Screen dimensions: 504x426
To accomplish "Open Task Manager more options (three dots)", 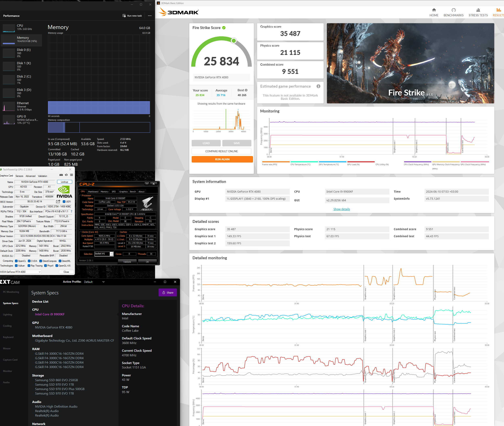I will [150, 16].
